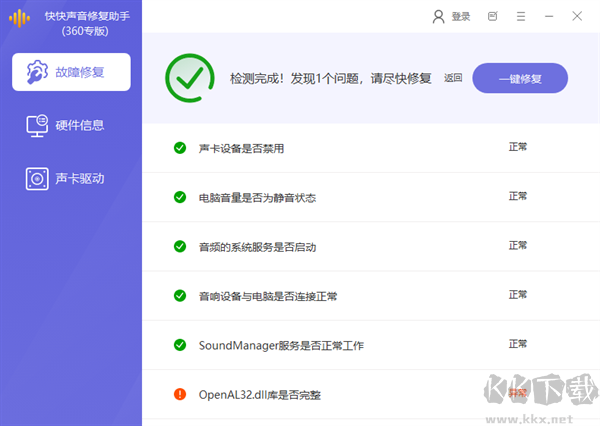Viewport: 600px width, 426px height.
Task: Click the orange warning icon for OpenAL32.dll
Action: coord(180,394)
